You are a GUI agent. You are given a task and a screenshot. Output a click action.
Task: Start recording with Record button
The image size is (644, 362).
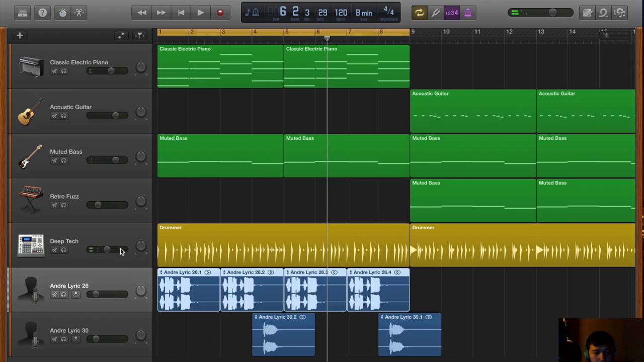pos(220,13)
